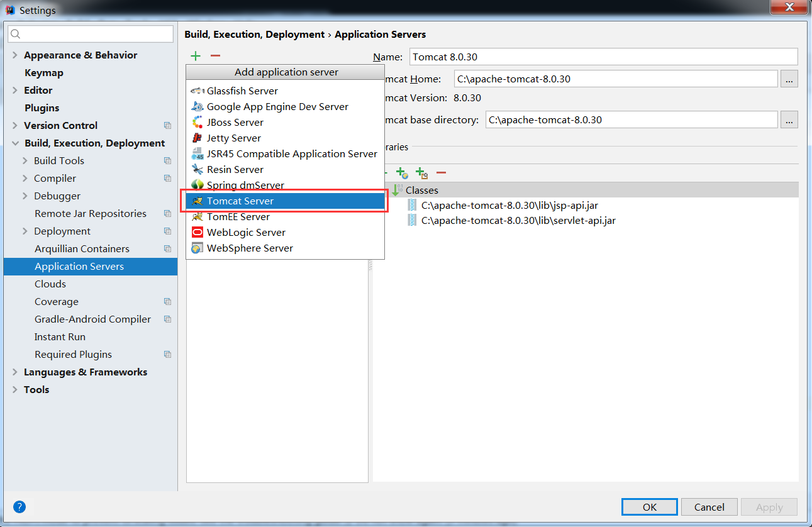Click the red minus to remove a server
Viewport: 812px width, 527px height.
coord(214,55)
